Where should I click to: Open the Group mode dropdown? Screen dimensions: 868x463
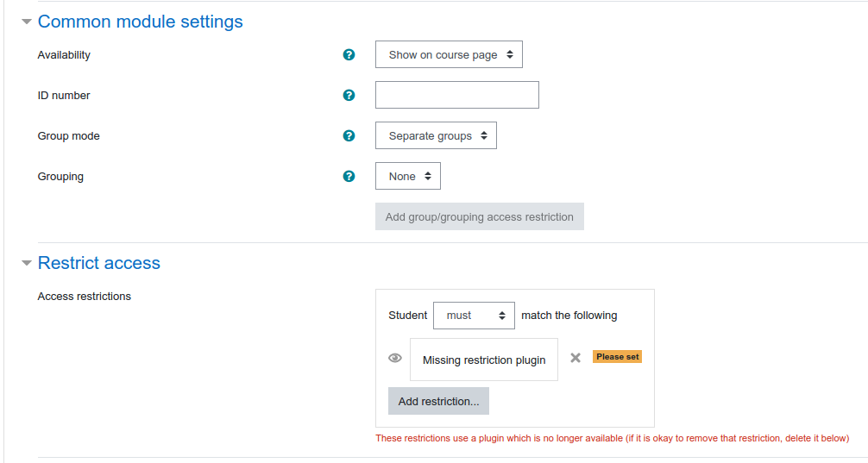437,135
